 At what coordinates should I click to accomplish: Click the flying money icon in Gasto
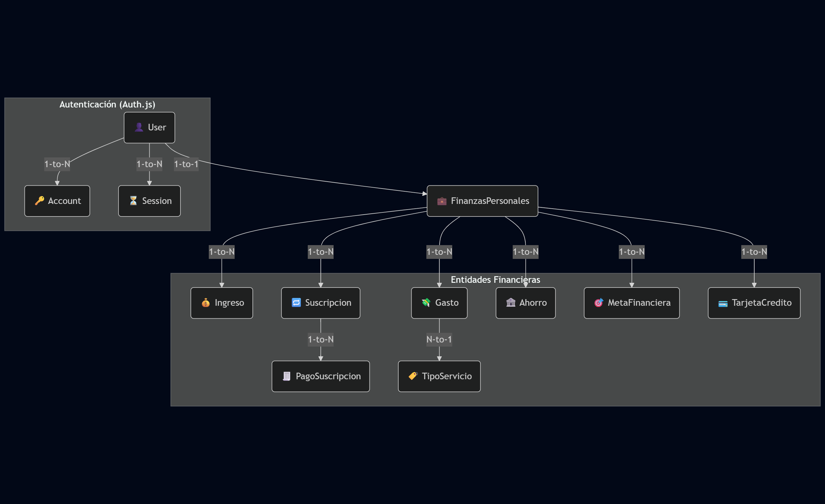(x=426, y=303)
